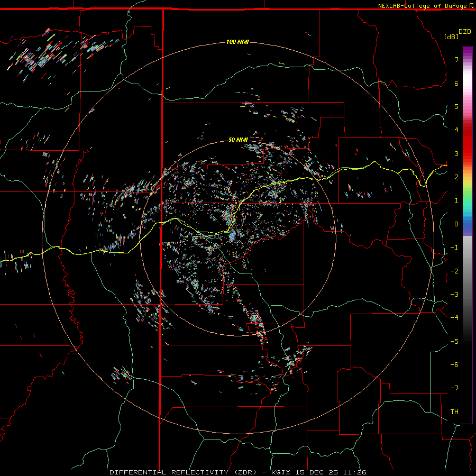Image resolution: width=476 pixels, height=476 pixels.
Task: Click the DZD legend title
Action: (x=464, y=32)
